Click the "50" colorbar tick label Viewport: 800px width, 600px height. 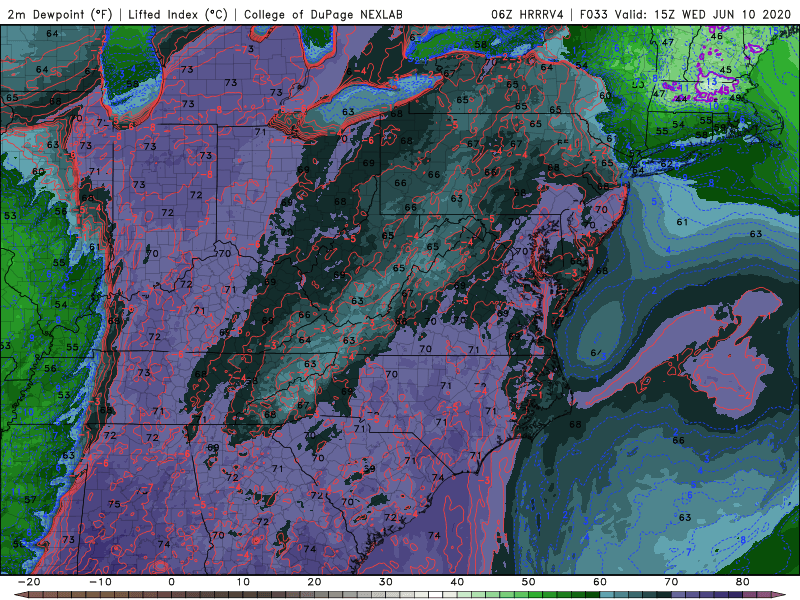[x=529, y=582]
